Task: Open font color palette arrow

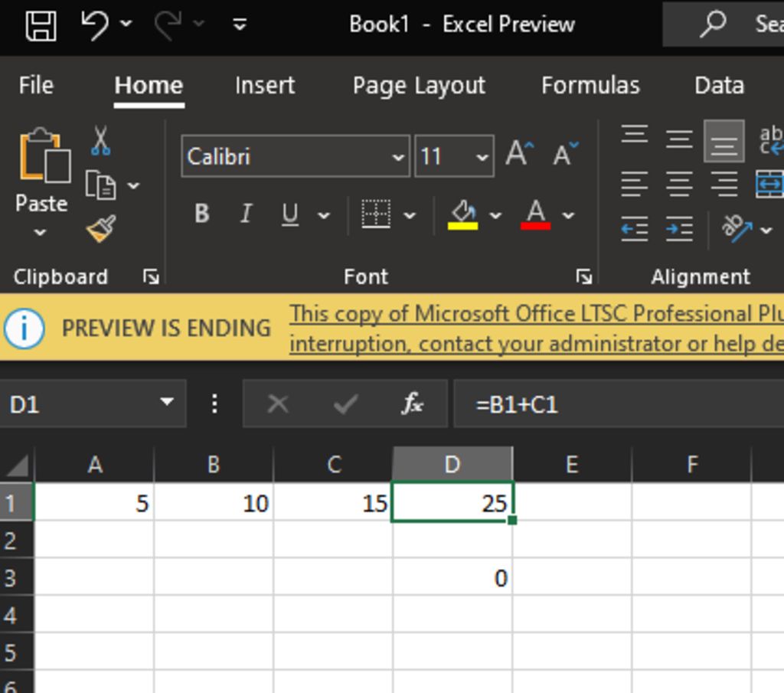Action: 568,215
